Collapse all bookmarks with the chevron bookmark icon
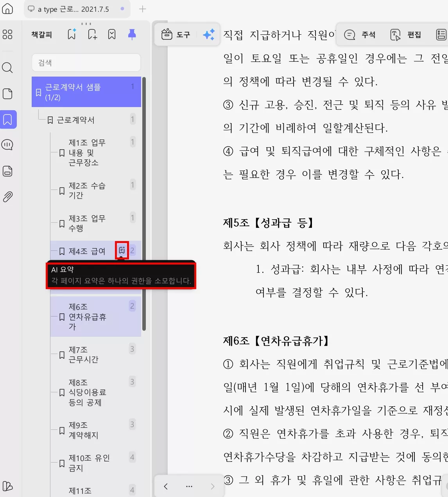Viewport: 448px width, 497px height. point(112,34)
